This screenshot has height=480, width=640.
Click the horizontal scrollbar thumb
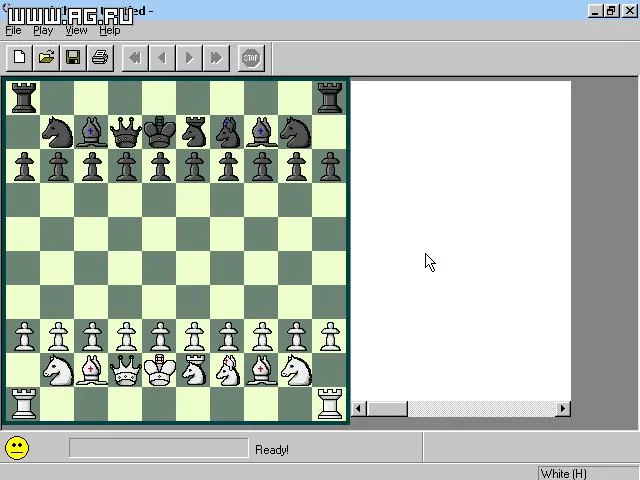[x=387, y=409]
